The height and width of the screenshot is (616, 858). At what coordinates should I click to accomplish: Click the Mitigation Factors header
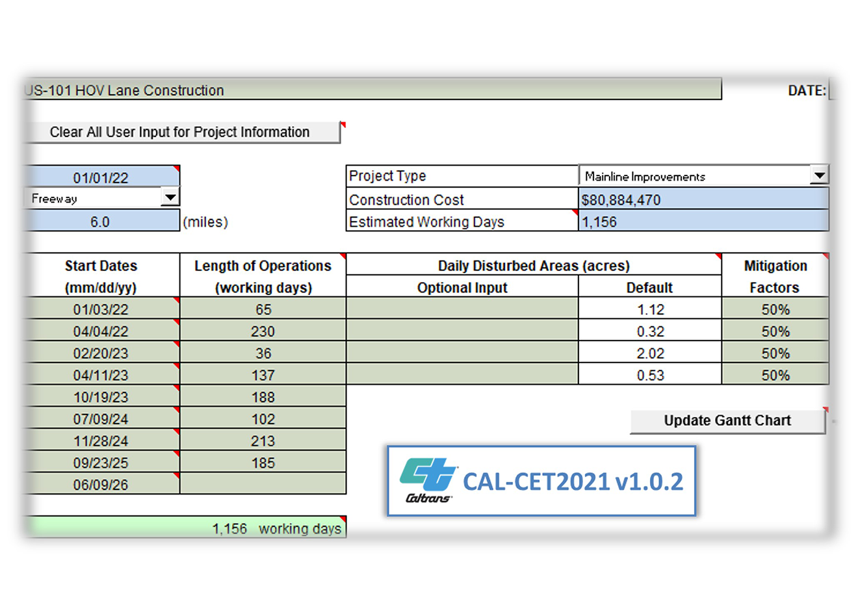click(x=775, y=276)
